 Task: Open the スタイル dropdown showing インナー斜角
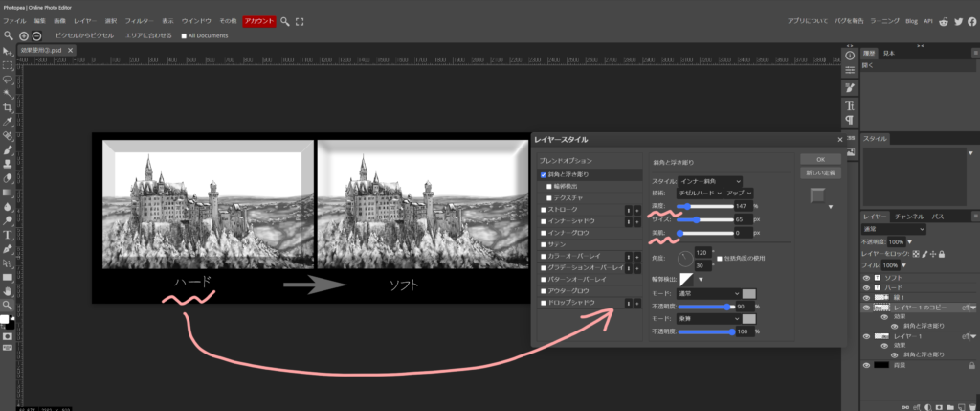click(x=710, y=180)
